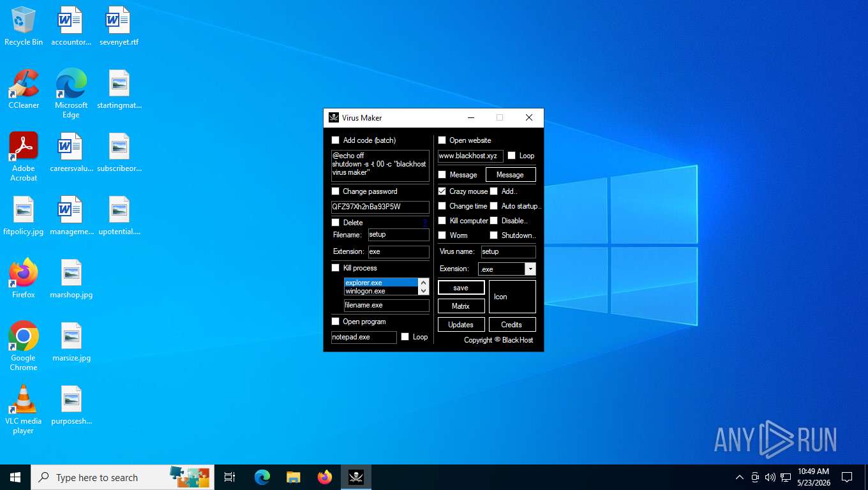Image resolution: width=868 pixels, height=490 pixels.
Task: Tick the Worm checkbox
Action: 442,235
